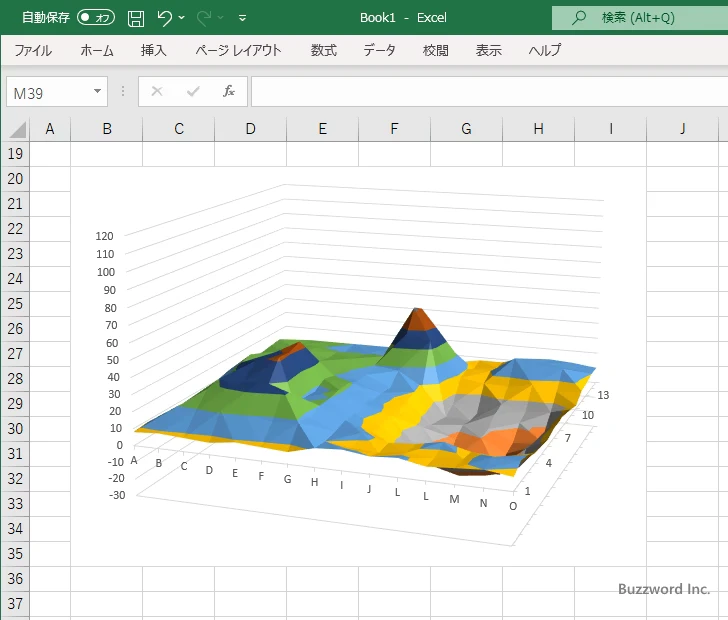The image size is (728, 620).
Task: Click the search box (Alt+Q)
Action: pos(640,18)
